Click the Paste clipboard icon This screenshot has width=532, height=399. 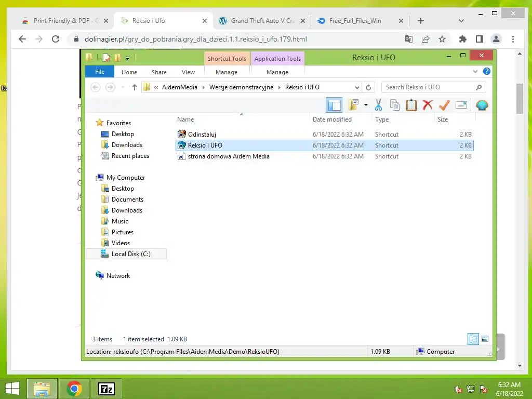point(411,105)
